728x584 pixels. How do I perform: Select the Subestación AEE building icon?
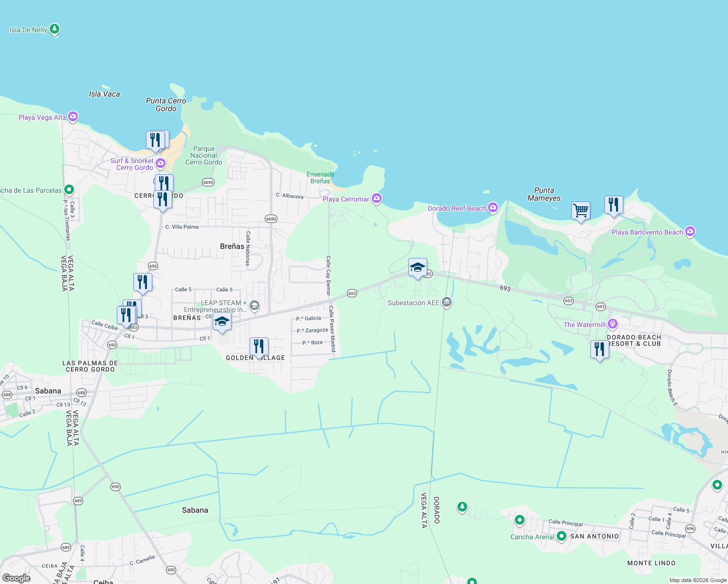447,303
